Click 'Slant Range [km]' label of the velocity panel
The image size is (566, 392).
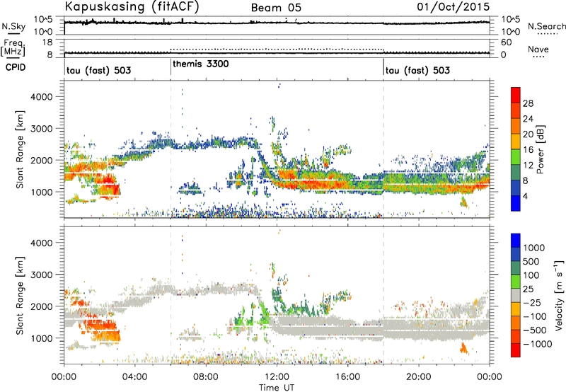tap(20, 295)
